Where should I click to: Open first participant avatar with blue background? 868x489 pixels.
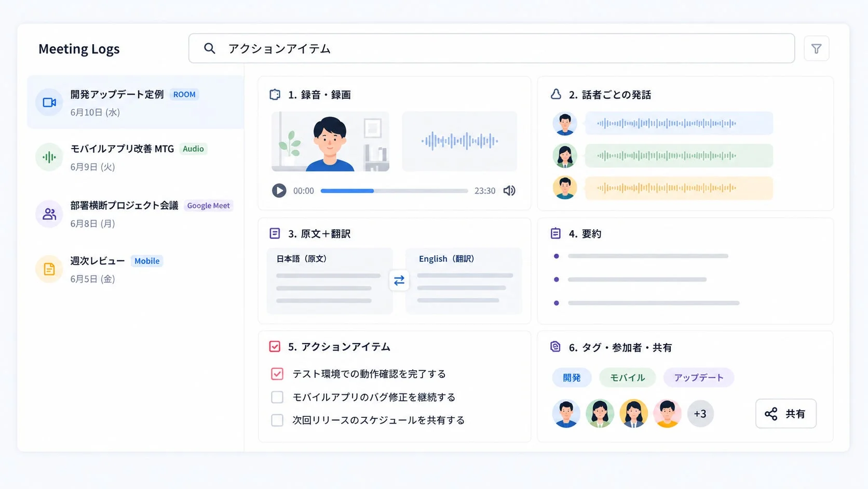pyautogui.click(x=566, y=414)
